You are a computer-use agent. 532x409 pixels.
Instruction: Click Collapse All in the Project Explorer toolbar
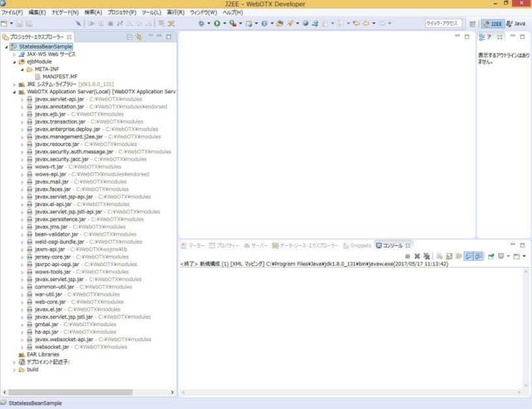[x=130, y=37]
